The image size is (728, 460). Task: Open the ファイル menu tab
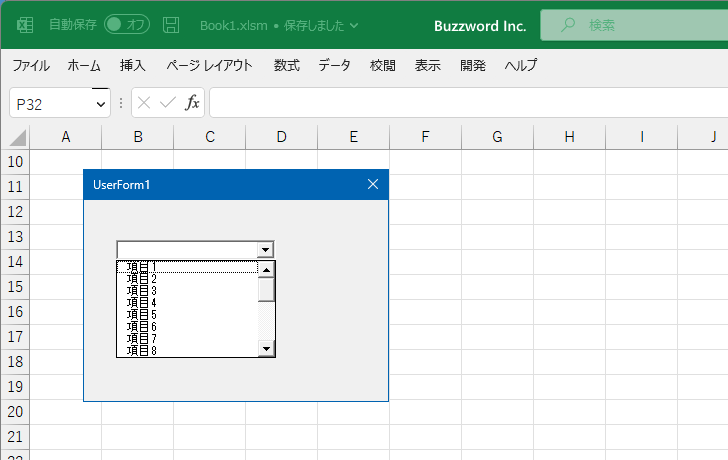point(31,65)
